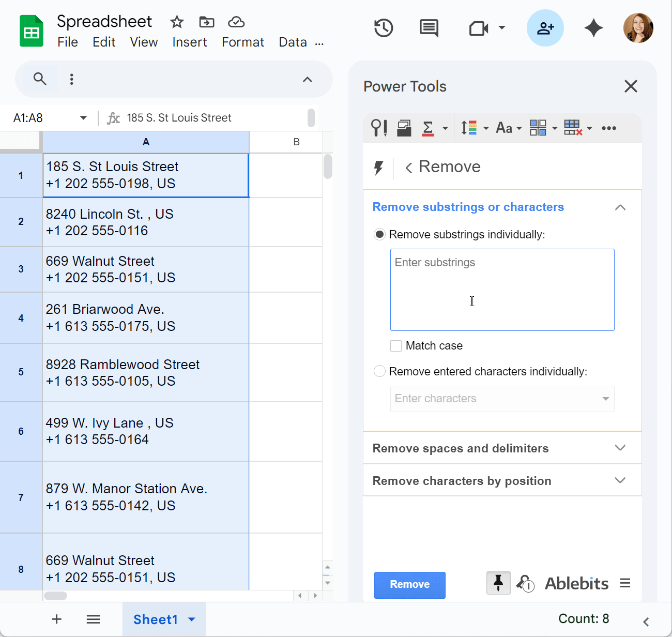Click the search magnifier icon
The image size is (672, 637).
point(40,79)
